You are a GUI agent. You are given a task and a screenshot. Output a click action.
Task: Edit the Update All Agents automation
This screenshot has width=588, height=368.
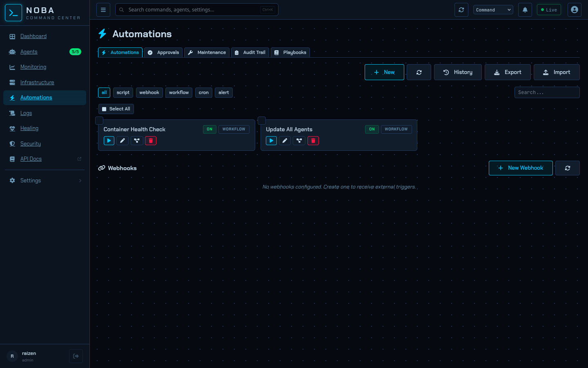(285, 141)
